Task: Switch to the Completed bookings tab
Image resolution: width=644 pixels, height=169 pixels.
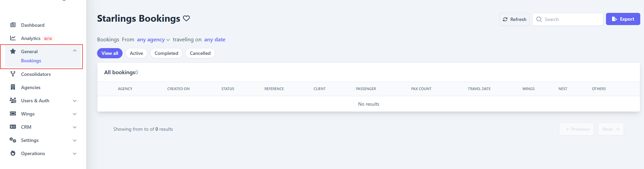Action: click(x=166, y=53)
